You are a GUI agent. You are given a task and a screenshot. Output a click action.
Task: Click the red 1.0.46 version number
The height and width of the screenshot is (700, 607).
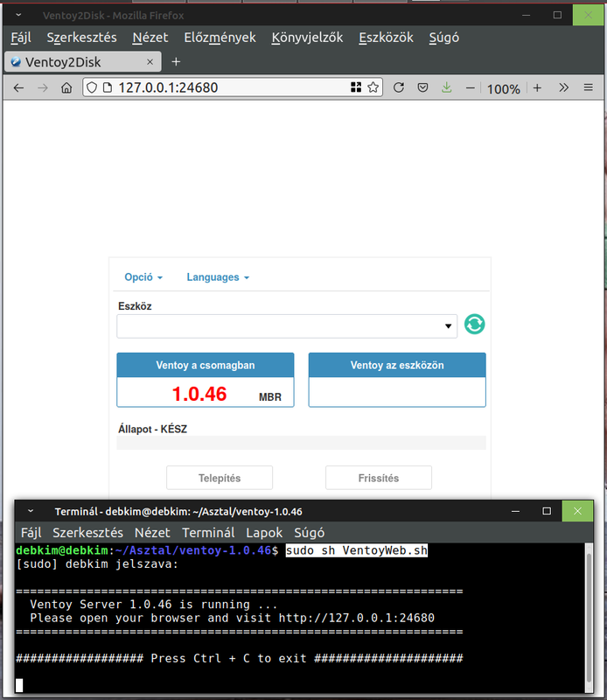click(199, 395)
